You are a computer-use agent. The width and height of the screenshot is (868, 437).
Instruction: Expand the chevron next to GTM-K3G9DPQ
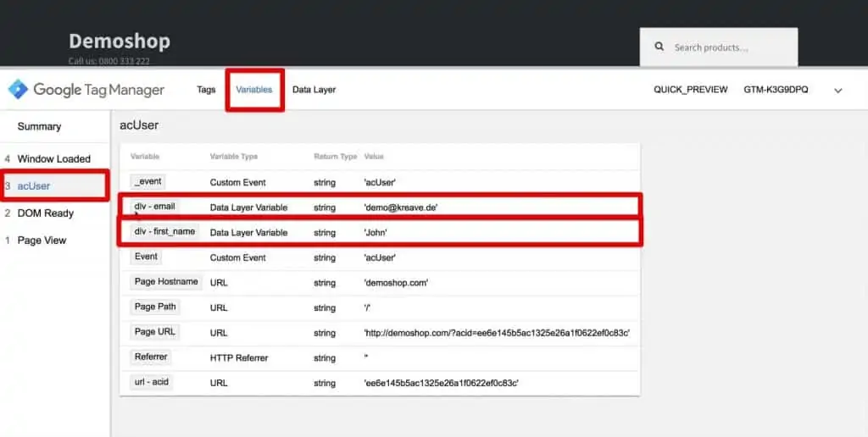pos(837,90)
